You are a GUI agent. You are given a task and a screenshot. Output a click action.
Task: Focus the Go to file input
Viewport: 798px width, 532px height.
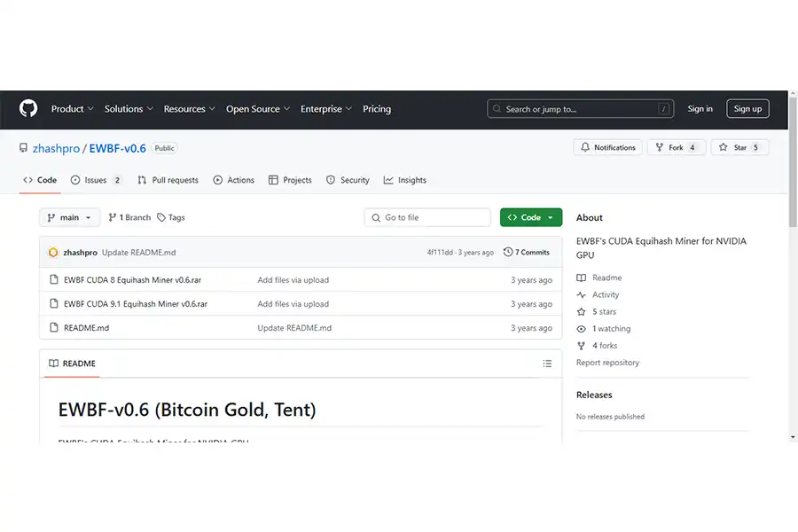coord(427,217)
